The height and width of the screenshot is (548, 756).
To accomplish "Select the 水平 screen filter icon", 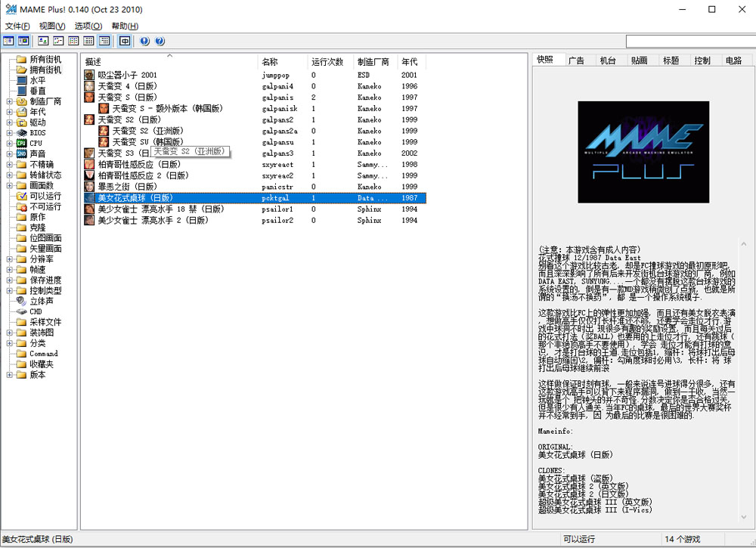I will click(22, 80).
